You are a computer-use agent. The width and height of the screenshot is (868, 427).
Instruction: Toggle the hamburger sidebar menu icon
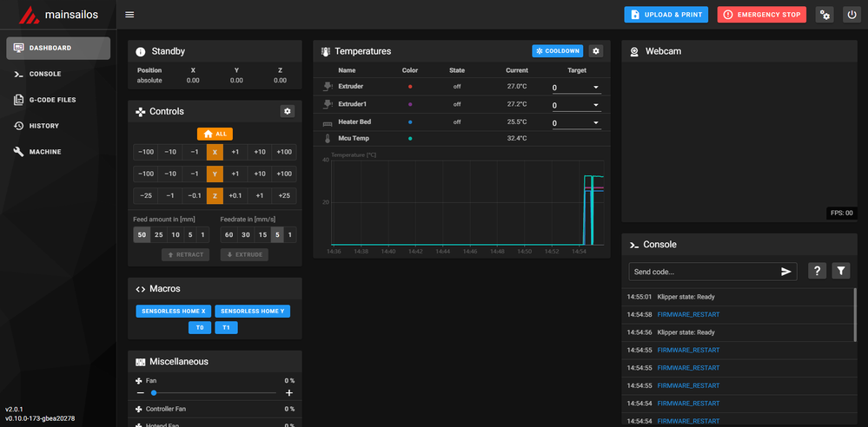(x=129, y=15)
